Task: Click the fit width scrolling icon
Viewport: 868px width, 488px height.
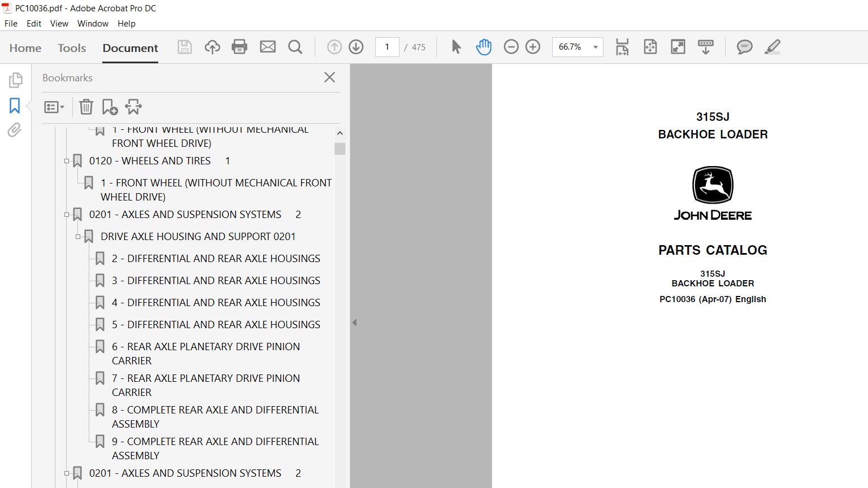Action: [622, 47]
